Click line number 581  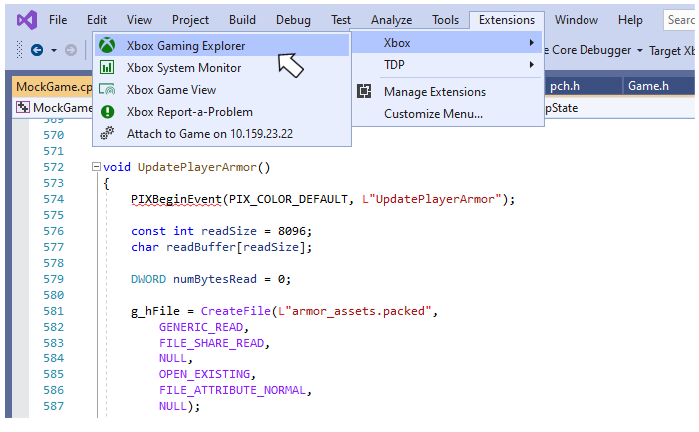53,311
